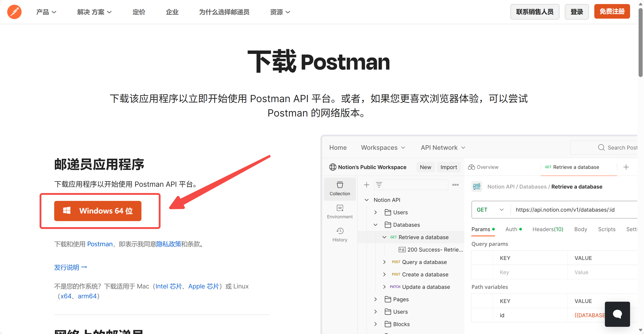Expand the Pages folder
Viewport: 644px width, 334px height.
(375, 299)
